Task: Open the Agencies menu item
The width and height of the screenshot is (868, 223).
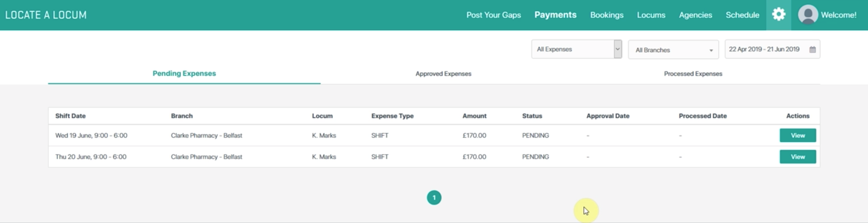Action: (x=695, y=15)
